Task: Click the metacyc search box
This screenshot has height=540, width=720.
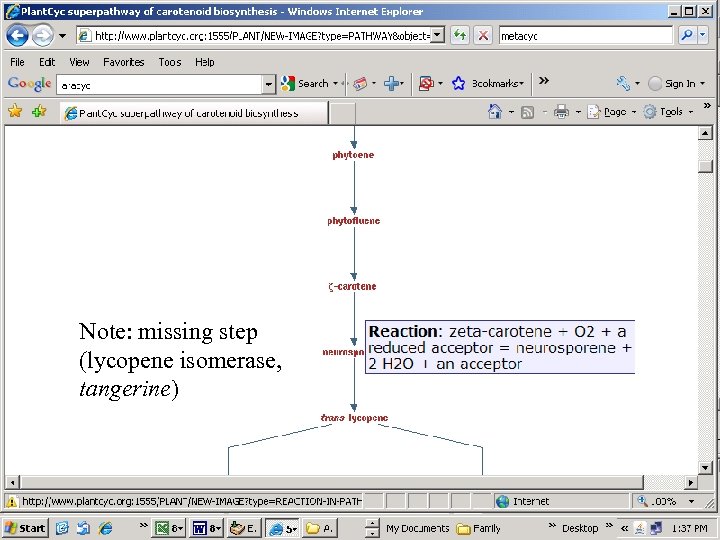Action: [x=585, y=35]
